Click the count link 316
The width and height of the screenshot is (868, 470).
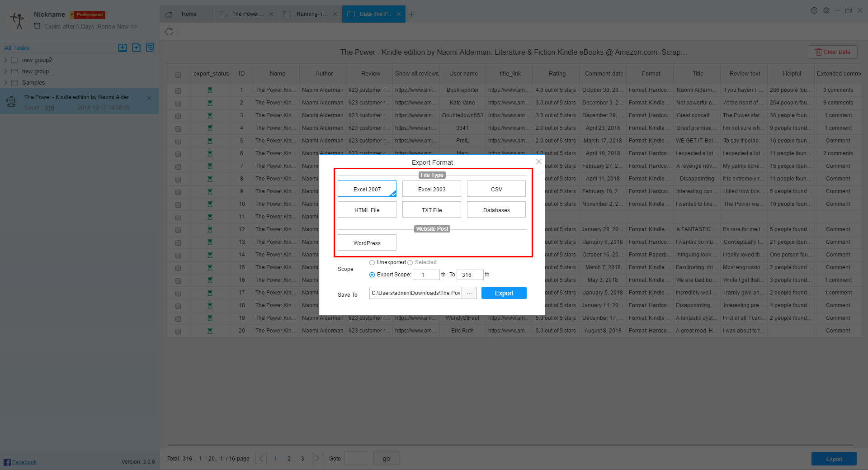49,108
